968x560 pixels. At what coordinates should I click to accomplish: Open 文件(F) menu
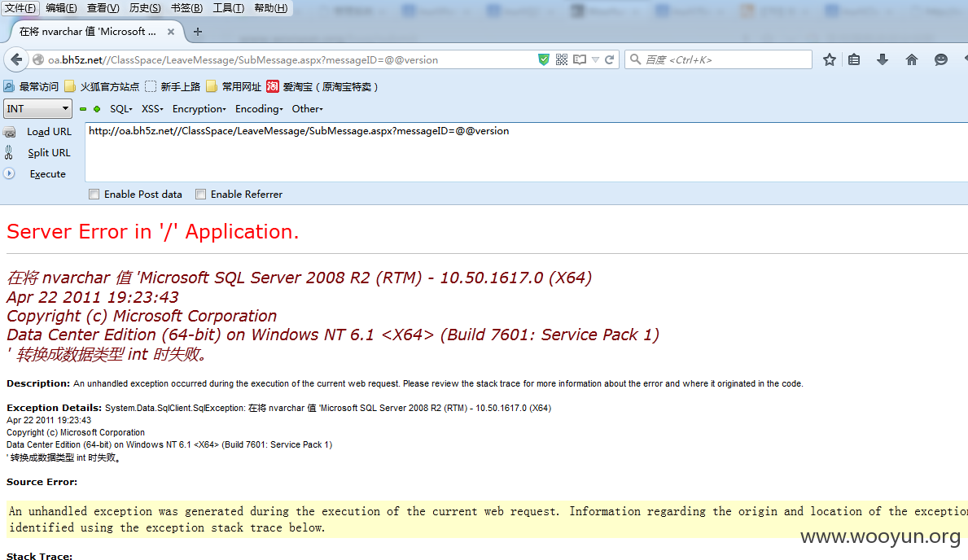[20, 8]
